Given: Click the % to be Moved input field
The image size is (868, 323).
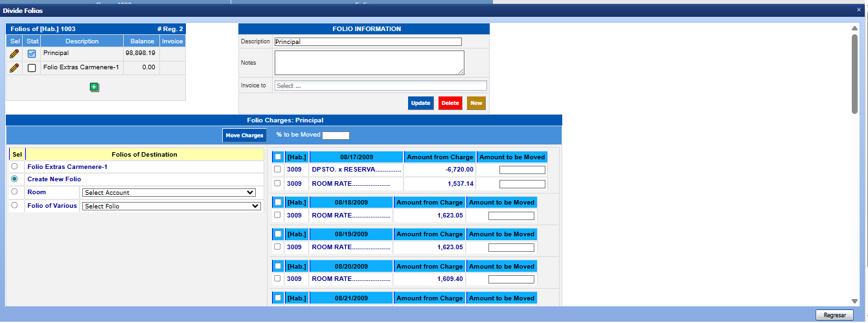Looking at the screenshot, I should 336,135.
